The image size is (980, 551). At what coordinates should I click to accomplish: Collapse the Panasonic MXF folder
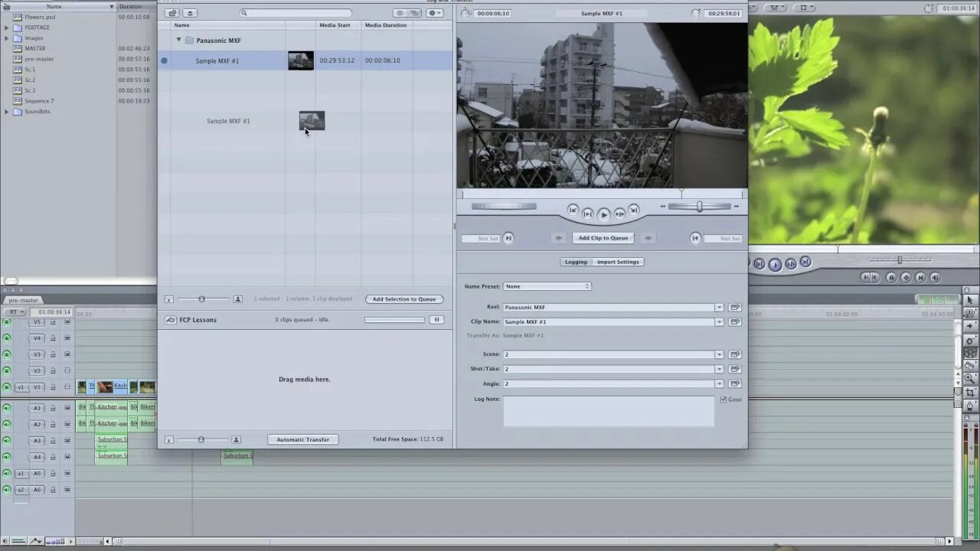pyautogui.click(x=179, y=40)
